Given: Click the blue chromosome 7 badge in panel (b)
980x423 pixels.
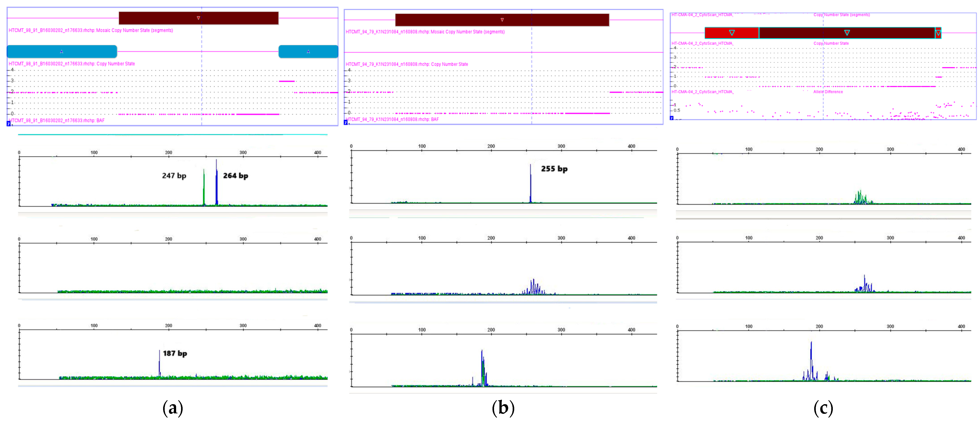Looking at the screenshot, I should [346, 122].
